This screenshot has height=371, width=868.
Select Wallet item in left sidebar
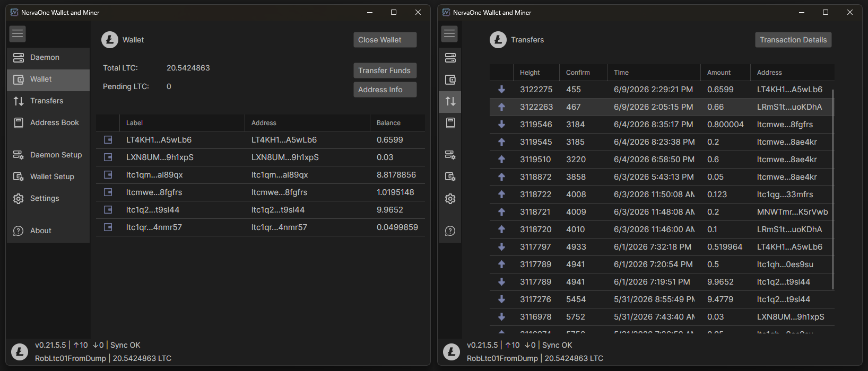click(48, 79)
